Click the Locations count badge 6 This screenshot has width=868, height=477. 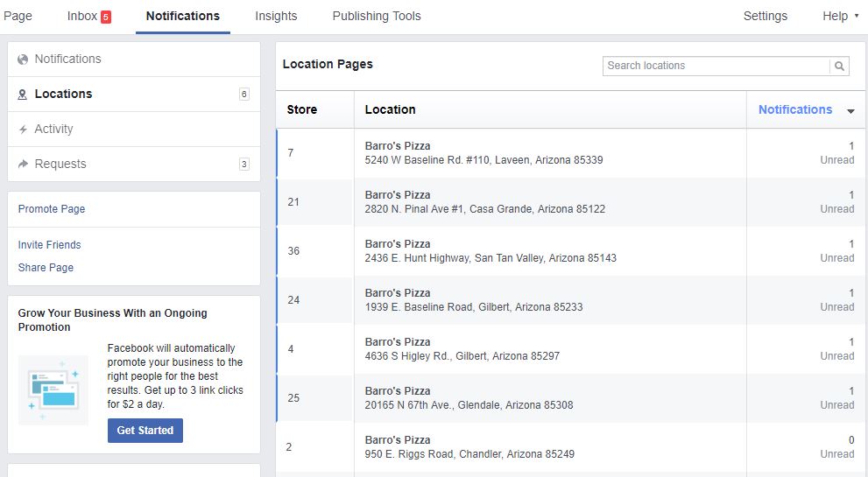[243, 94]
